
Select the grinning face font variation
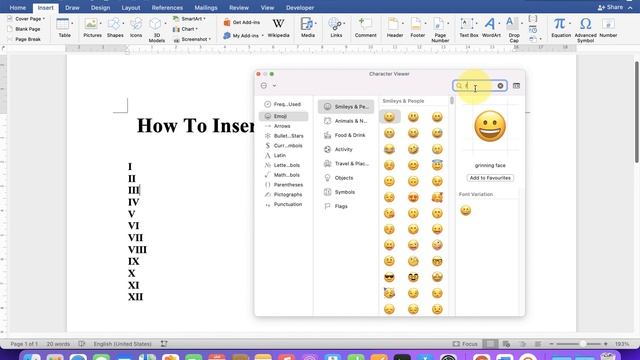(x=465, y=211)
